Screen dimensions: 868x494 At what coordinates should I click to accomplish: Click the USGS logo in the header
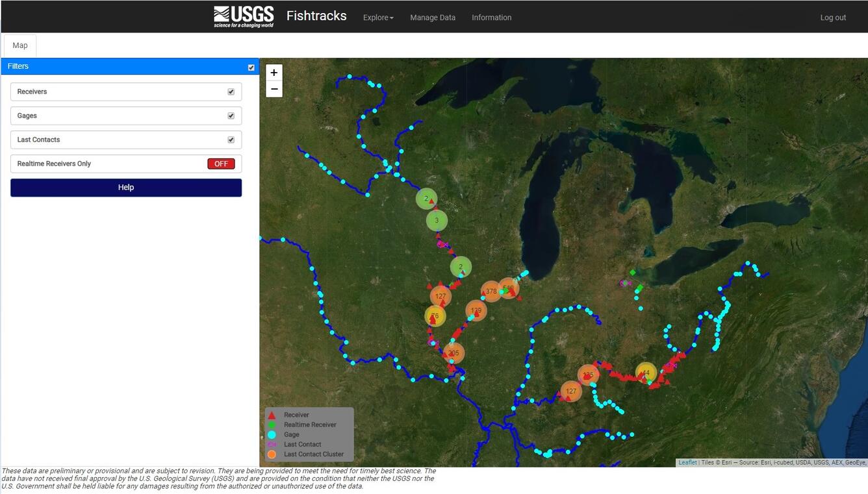[x=244, y=17]
